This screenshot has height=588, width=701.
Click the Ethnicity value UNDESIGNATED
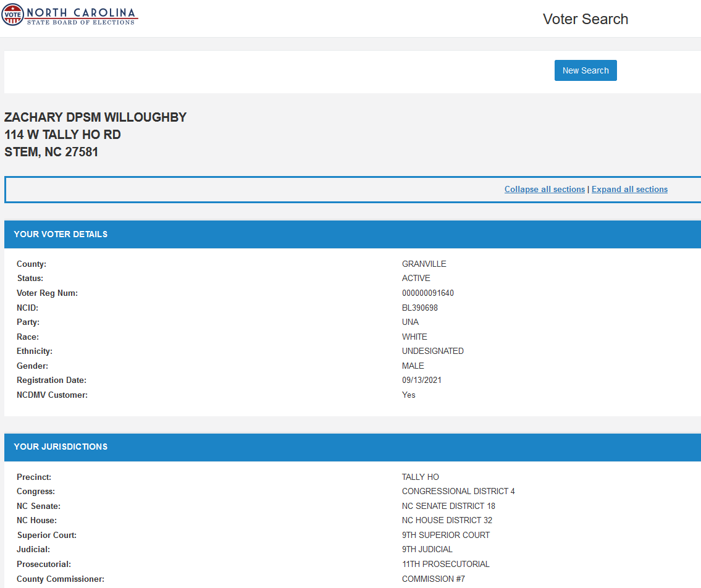pyautogui.click(x=432, y=351)
